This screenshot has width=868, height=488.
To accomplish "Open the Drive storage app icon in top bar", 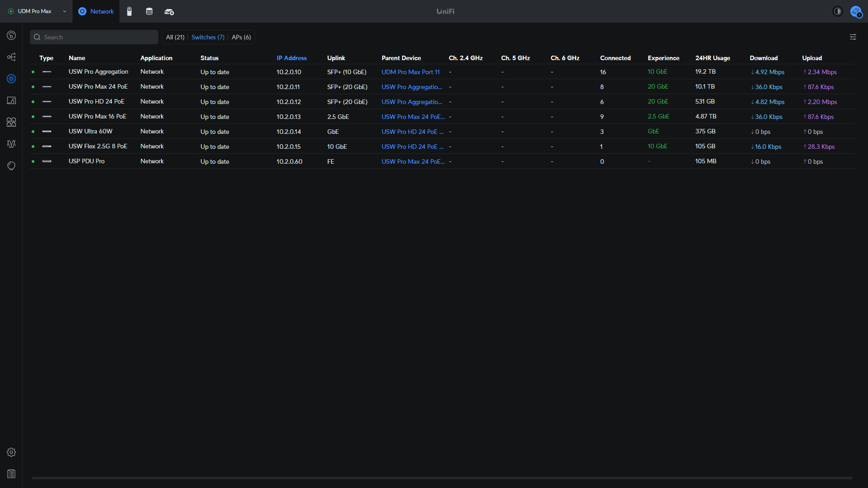I will click(149, 11).
